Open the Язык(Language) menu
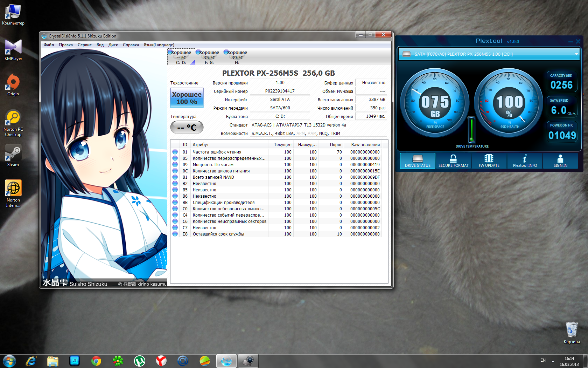The image size is (588, 368). coord(159,45)
